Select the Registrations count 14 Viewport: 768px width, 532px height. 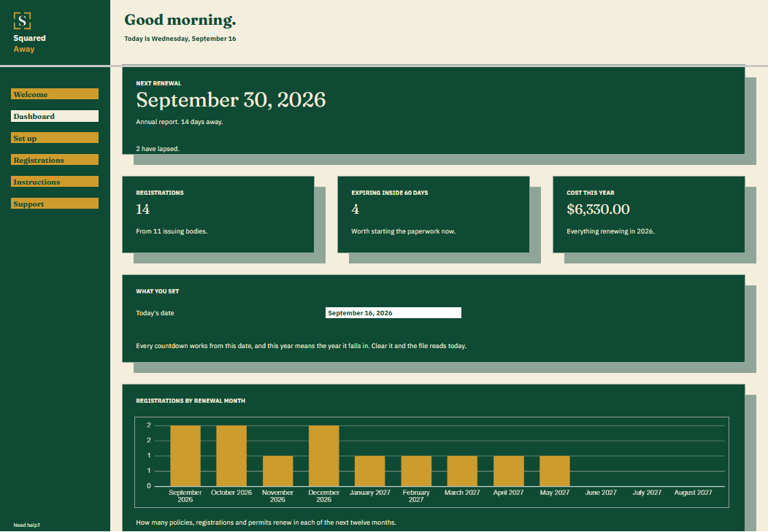tap(142, 209)
